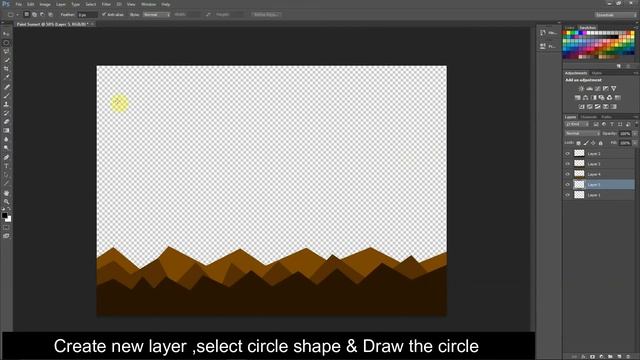Select the Move tool
The height and width of the screenshot is (360, 640).
[x=6, y=34]
